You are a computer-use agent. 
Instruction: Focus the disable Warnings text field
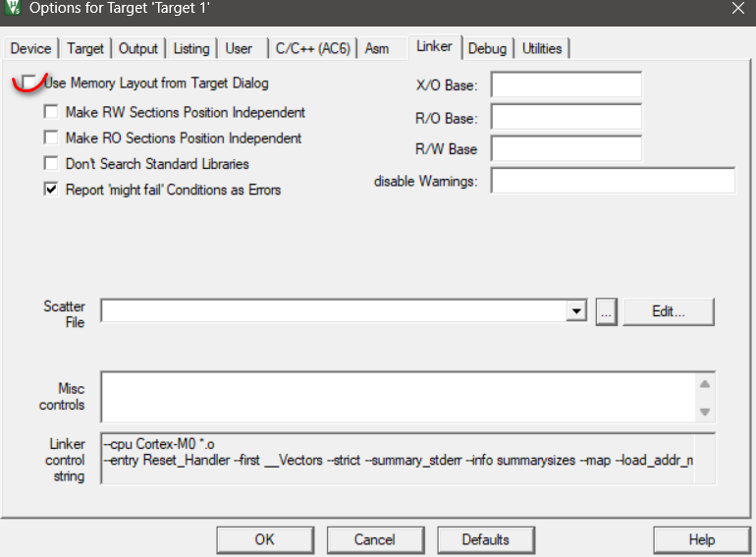pyautogui.click(x=613, y=181)
